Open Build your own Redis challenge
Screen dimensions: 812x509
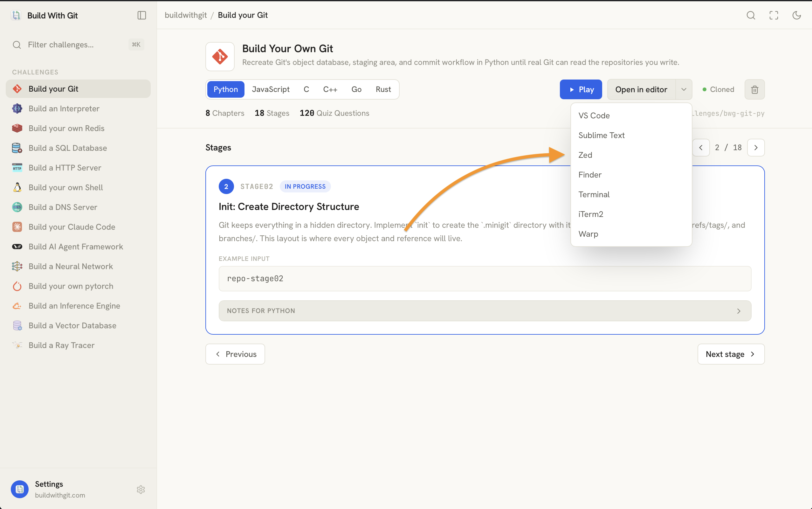[x=78, y=128]
